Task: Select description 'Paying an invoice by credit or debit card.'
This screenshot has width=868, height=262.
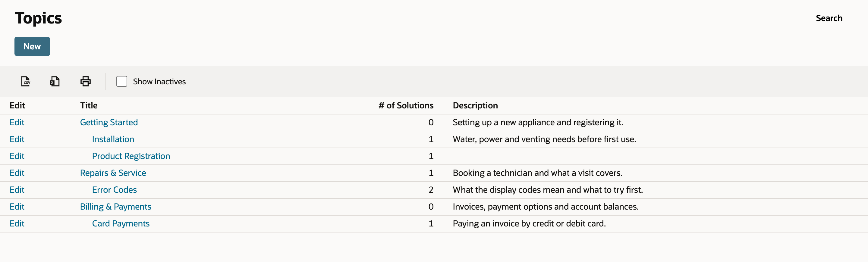Action: (529, 223)
